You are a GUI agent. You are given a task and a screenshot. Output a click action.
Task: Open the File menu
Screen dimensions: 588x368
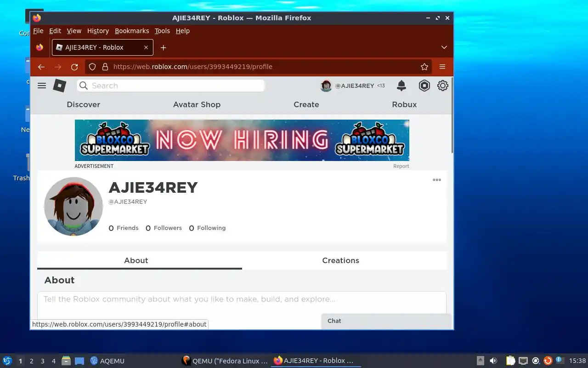(38, 31)
